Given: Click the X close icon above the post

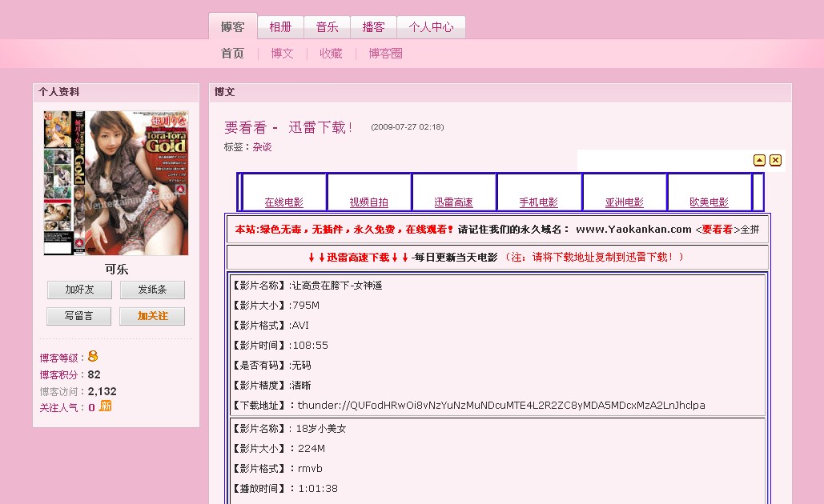Looking at the screenshot, I should [x=775, y=160].
